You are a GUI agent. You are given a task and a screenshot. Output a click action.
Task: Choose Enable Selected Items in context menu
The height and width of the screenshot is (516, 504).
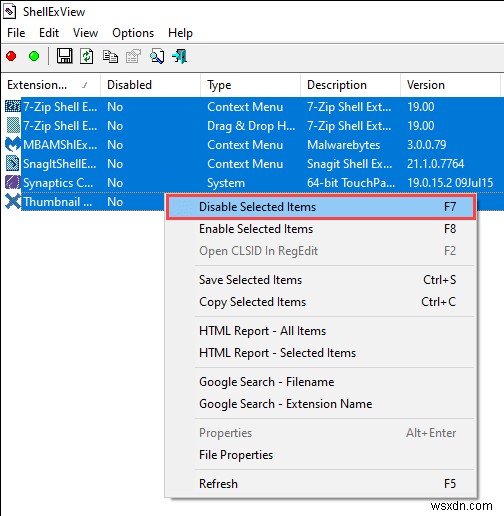point(321,229)
